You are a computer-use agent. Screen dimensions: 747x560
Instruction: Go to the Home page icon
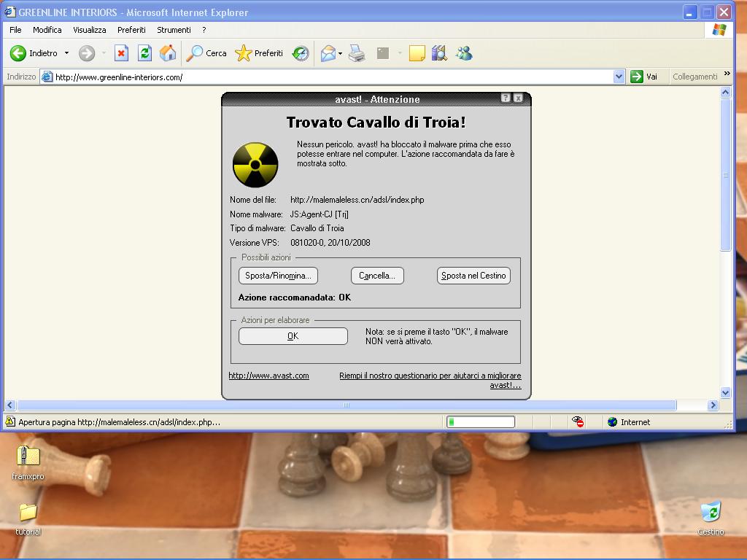click(167, 53)
